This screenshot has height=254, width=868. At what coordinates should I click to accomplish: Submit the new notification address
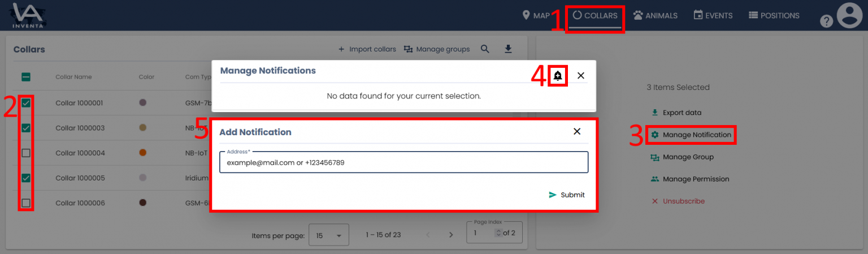click(567, 195)
